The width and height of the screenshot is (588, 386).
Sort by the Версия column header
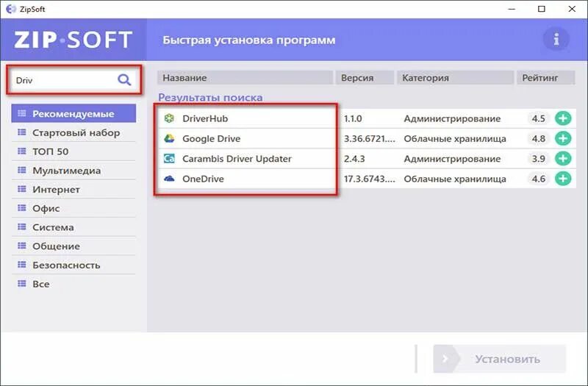(365, 78)
